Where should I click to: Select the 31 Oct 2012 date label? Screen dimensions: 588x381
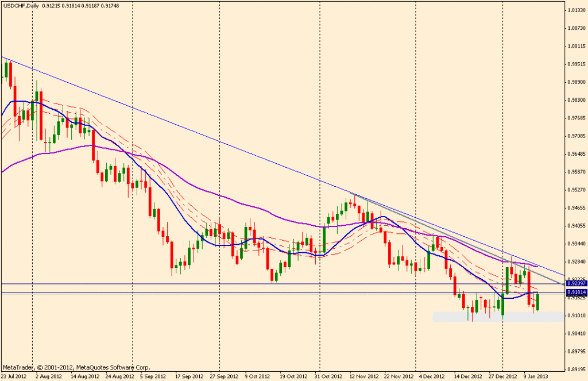point(327,376)
